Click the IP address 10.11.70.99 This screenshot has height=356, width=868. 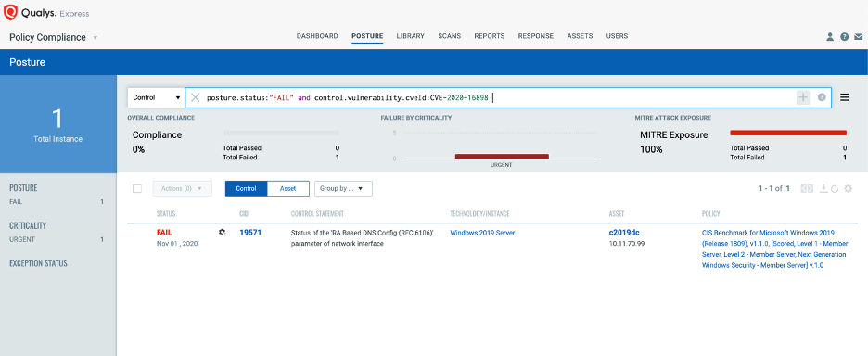click(626, 244)
